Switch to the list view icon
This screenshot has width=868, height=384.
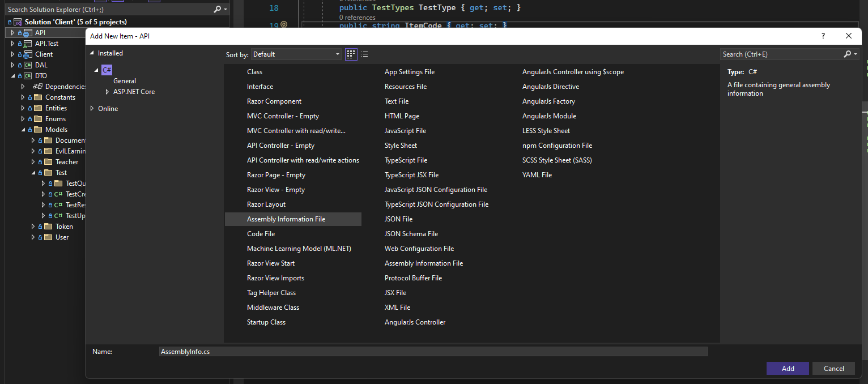(364, 54)
